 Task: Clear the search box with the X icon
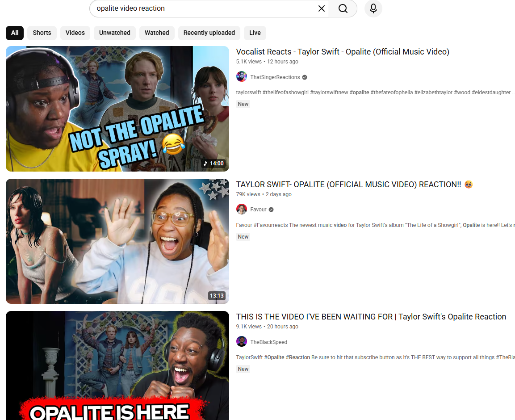(322, 8)
